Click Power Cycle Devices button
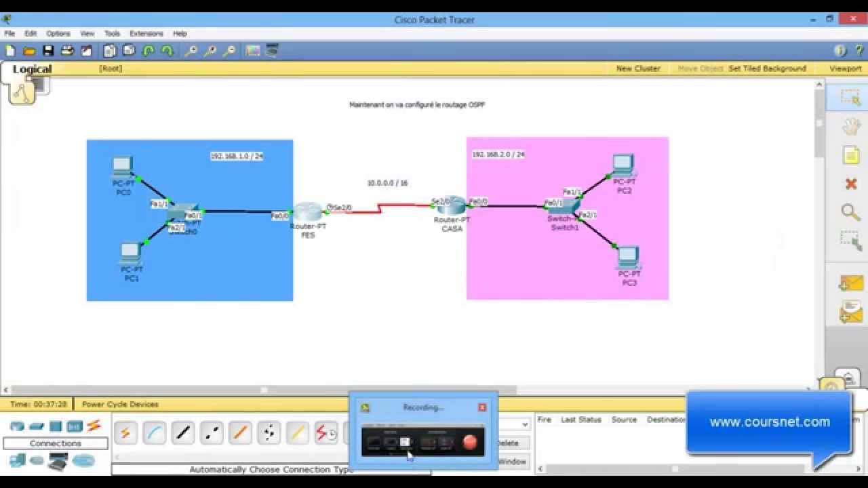The width and height of the screenshot is (868, 488). click(x=120, y=404)
